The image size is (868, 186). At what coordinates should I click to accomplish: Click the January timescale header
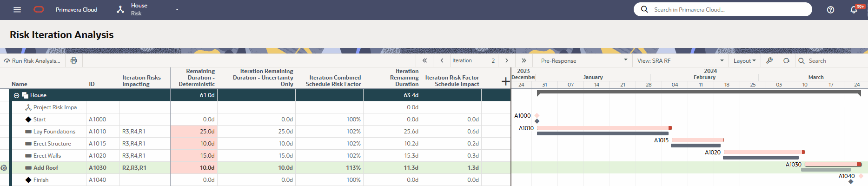coord(593,77)
